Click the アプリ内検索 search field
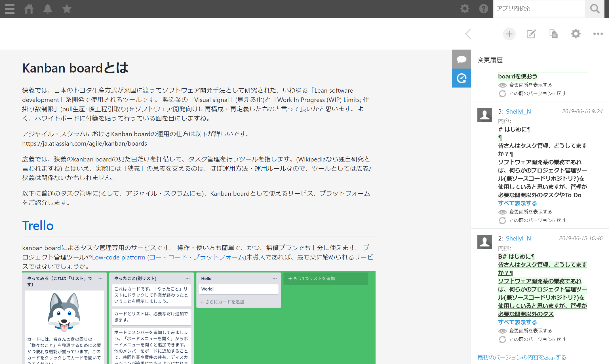The height and width of the screenshot is (364, 609). (x=539, y=8)
